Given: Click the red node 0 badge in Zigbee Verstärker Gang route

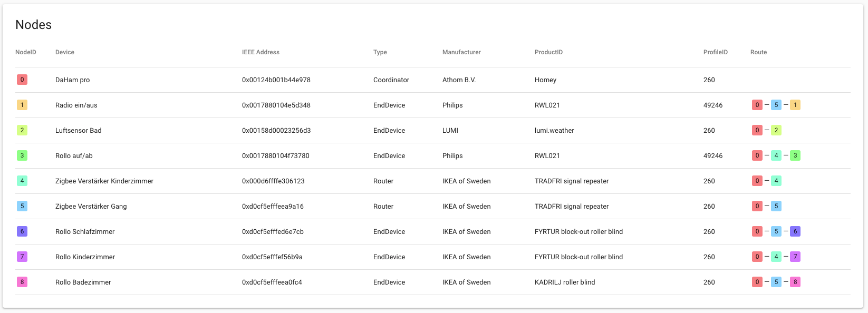Looking at the screenshot, I should [x=757, y=206].
